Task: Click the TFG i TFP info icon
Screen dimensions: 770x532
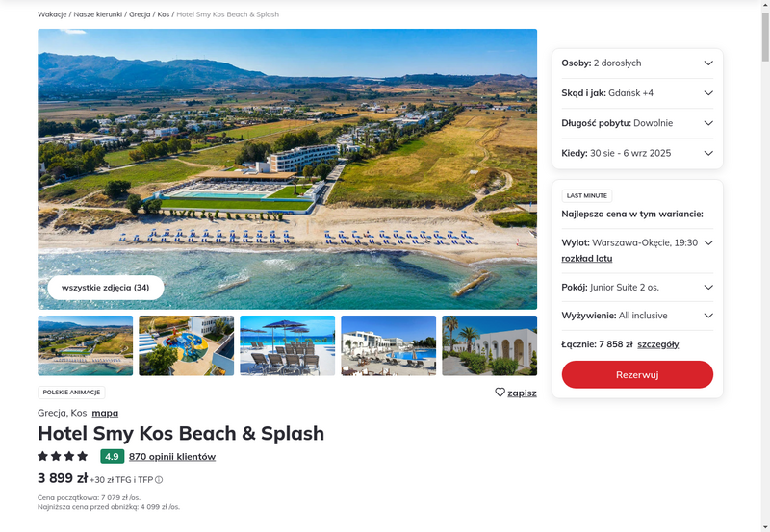Action: pyautogui.click(x=160, y=480)
